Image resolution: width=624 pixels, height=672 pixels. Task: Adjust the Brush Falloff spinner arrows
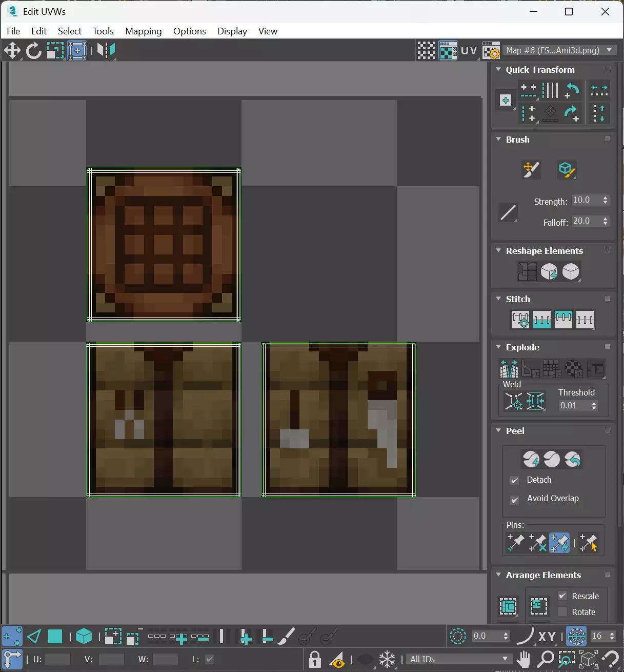(x=606, y=221)
